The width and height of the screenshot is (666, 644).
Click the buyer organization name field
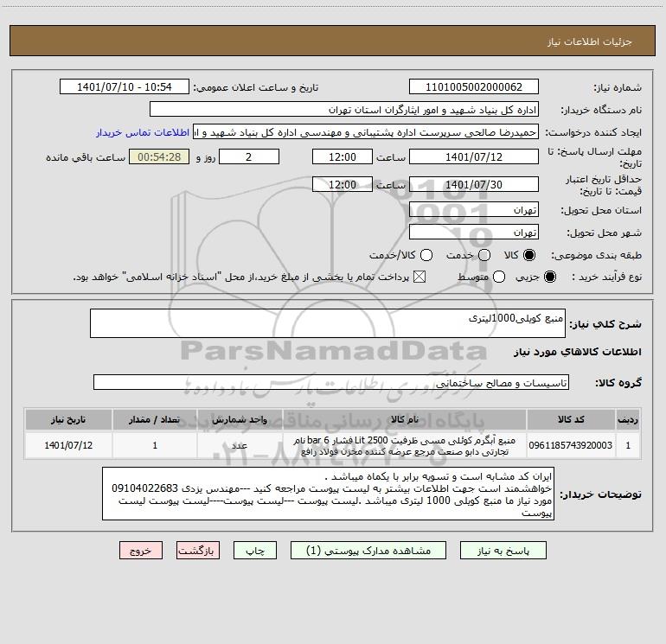[344, 110]
